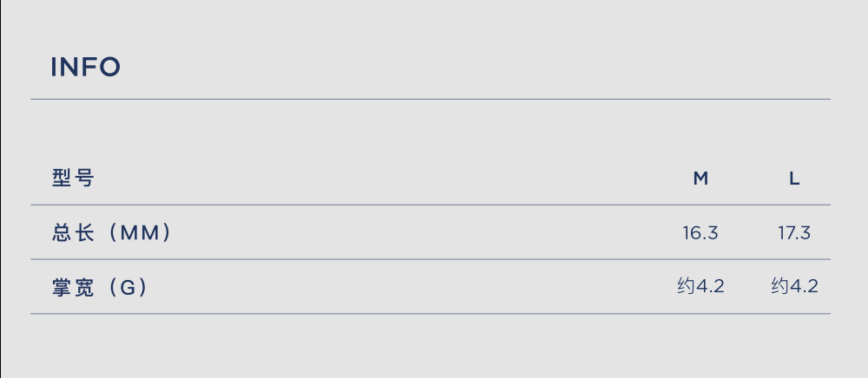Select the M size column header
This screenshot has width=868, height=378.
(700, 179)
